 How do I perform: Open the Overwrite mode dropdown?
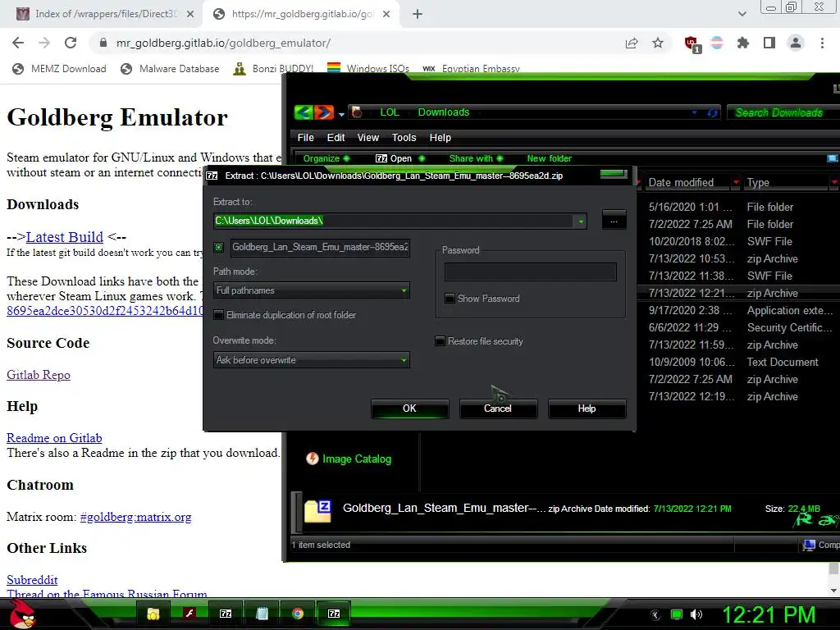[x=311, y=360]
